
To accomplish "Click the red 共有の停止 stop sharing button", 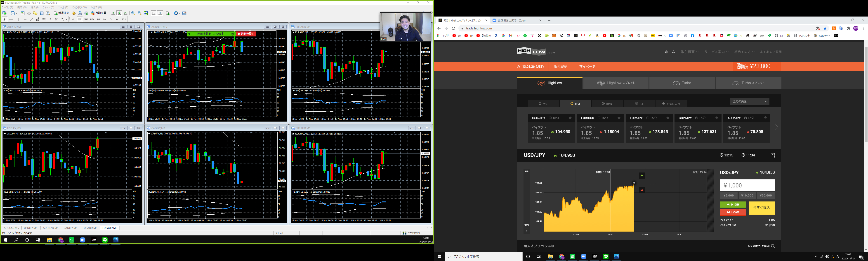I will [x=246, y=34].
